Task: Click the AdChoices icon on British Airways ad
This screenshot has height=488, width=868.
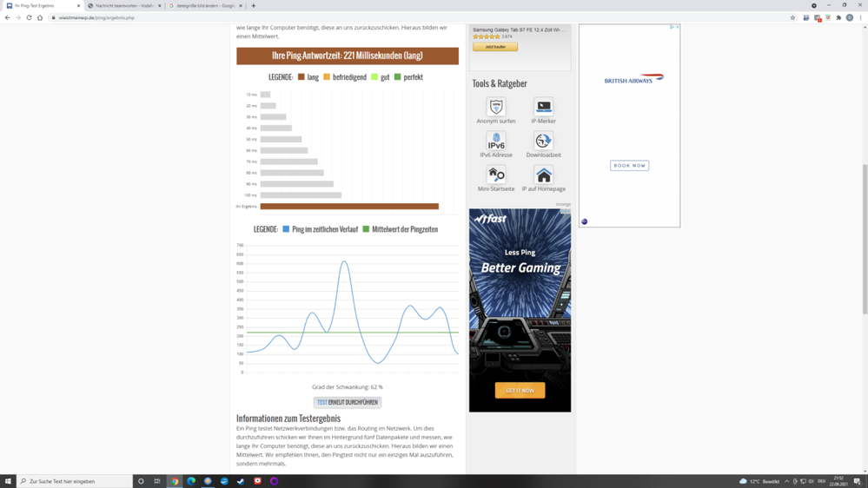Action: [672, 27]
